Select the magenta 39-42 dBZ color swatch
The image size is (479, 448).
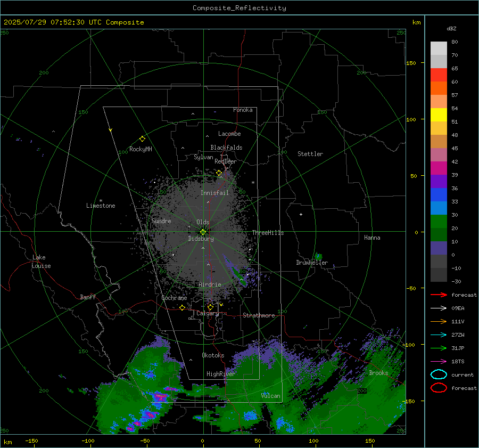[x=439, y=168]
